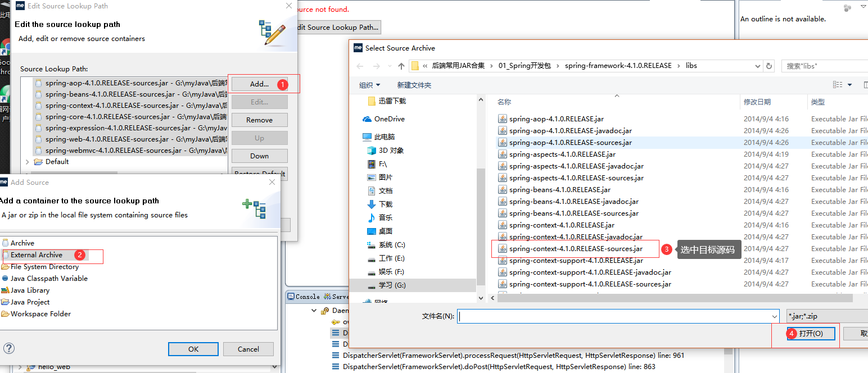Refresh the libs folder listing
Image resolution: width=868 pixels, height=373 pixels.
point(769,65)
